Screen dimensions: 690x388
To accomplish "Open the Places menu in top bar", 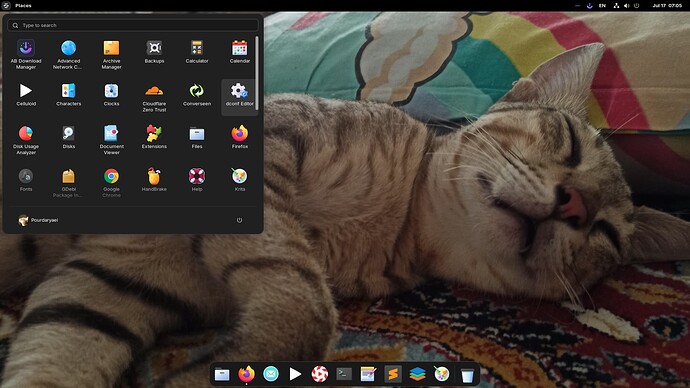I will click(x=23, y=6).
